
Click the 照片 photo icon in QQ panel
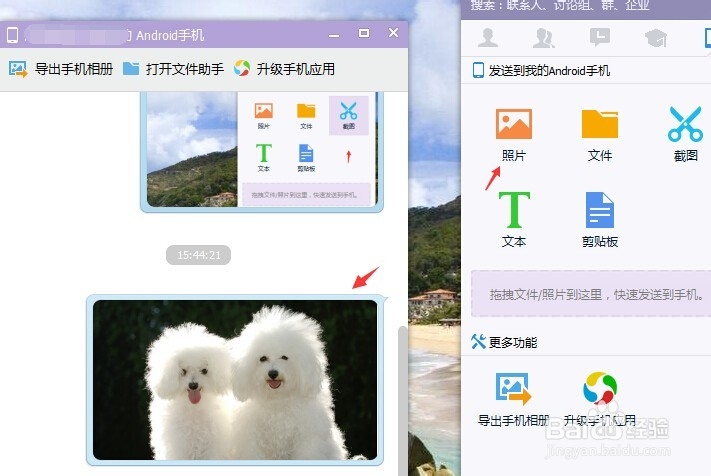click(513, 124)
